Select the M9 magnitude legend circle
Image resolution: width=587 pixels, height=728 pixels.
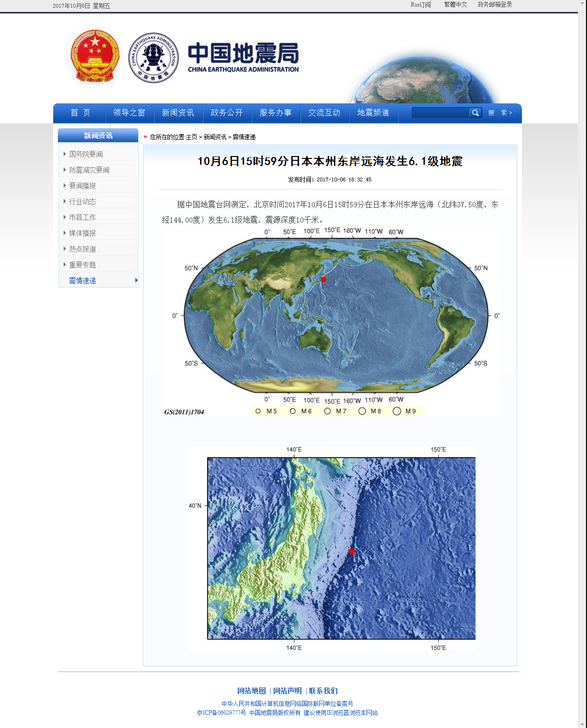tap(397, 411)
